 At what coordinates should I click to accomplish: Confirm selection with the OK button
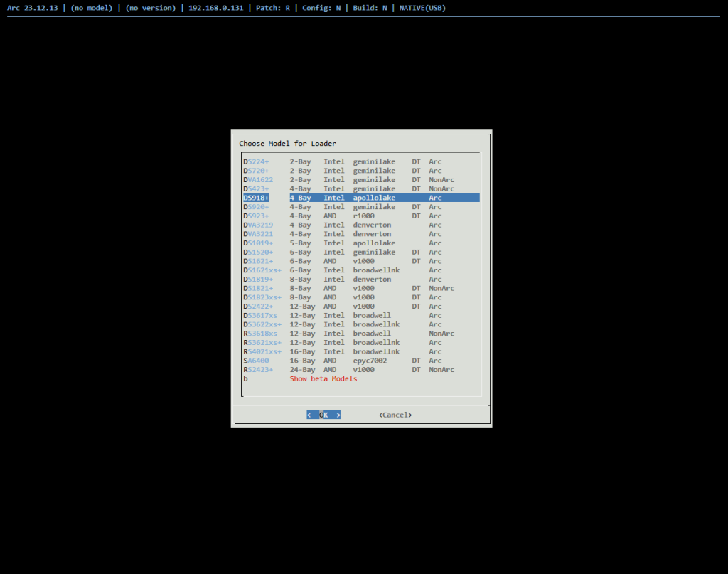click(x=323, y=415)
